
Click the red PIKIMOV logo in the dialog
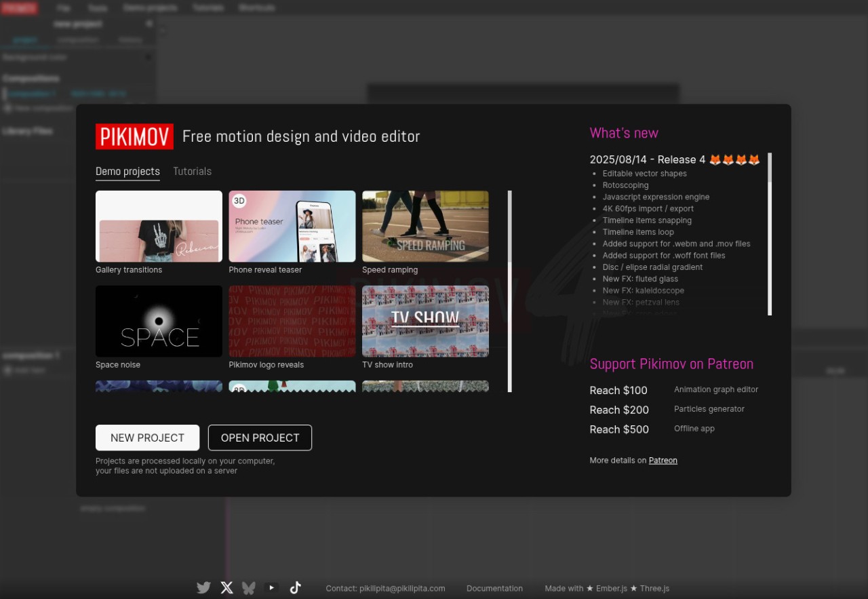[x=134, y=136]
